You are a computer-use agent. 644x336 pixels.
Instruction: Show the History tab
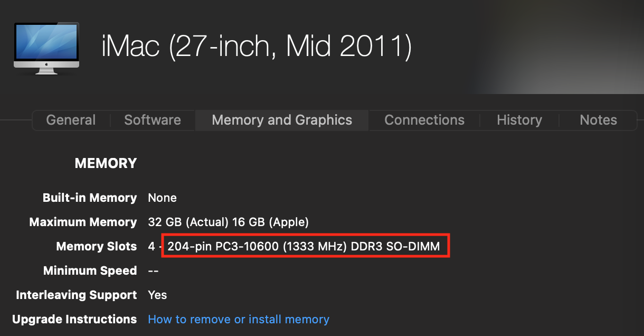coord(519,120)
